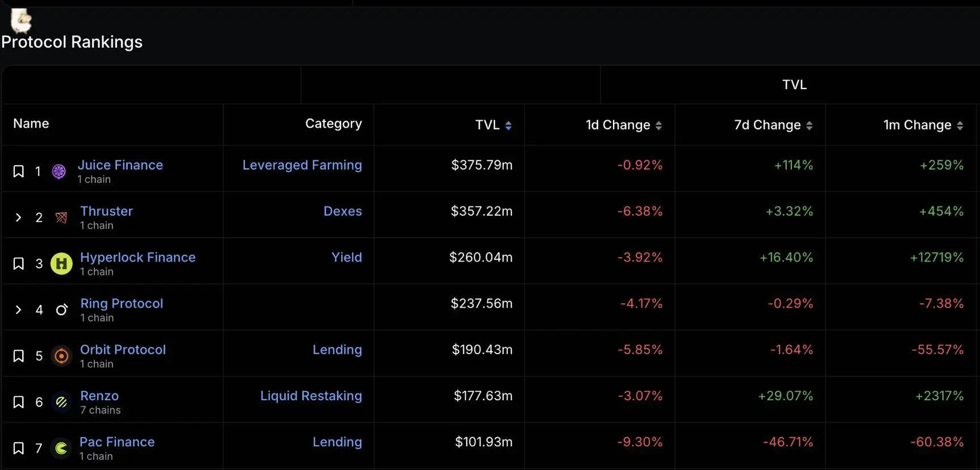Open Leveraged Farming category link
Viewport: 980px width, 470px height.
tap(302, 165)
